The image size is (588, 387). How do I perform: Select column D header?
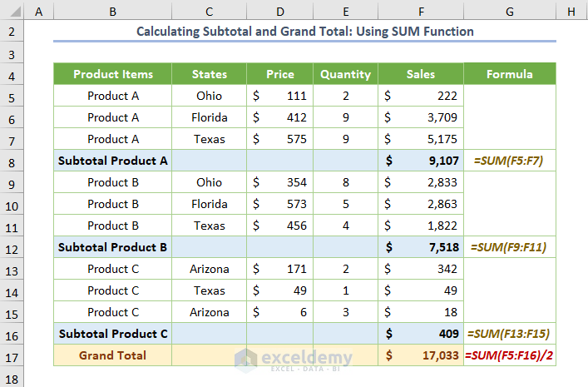(x=279, y=11)
